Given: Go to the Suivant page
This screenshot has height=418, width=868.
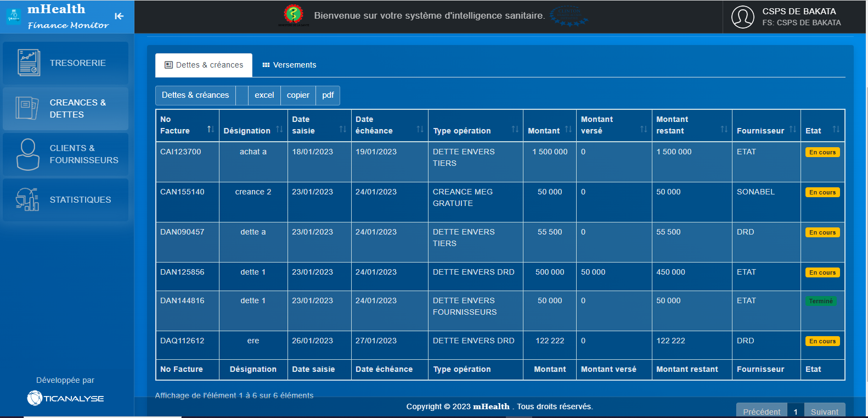Looking at the screenshot, I should click(824, 411).
